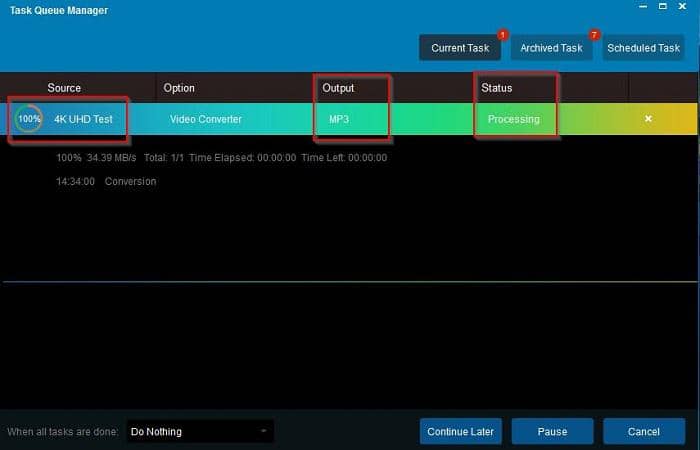
Task: Open the Archived Task tab
Action: 551,48
